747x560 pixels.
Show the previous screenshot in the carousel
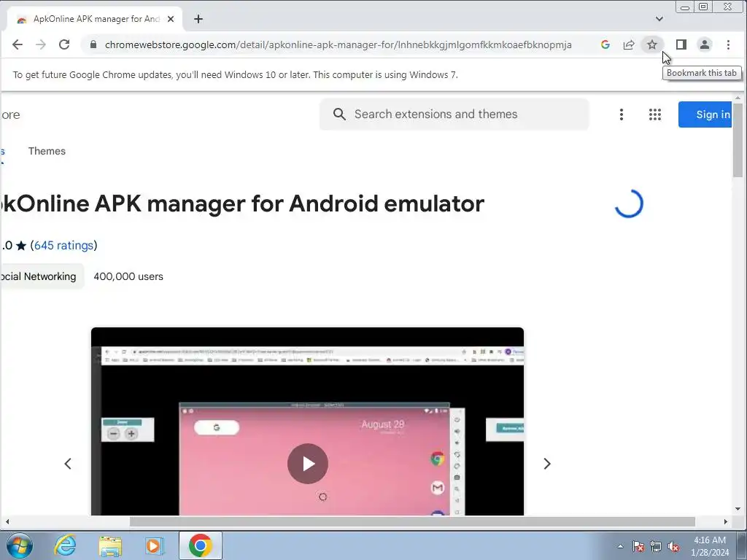[68, 464]
